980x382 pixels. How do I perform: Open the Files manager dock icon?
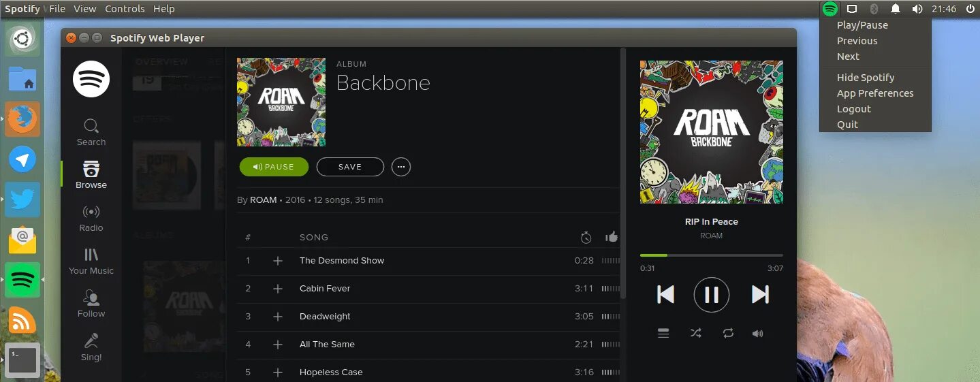pyautogui.click(x=22, y=80)
